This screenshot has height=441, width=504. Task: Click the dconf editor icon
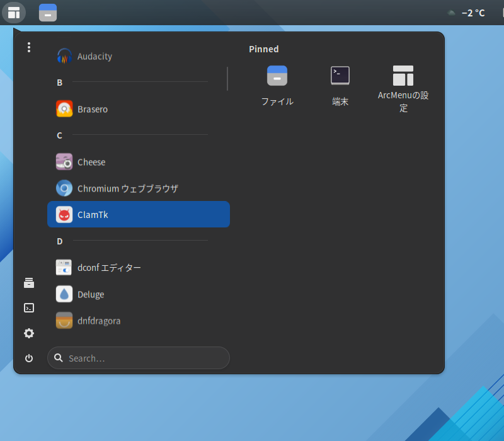(x=64, y=267)
